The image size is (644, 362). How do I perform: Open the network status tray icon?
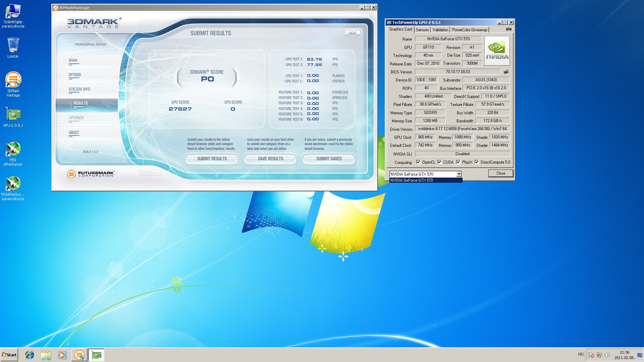tap(599, 355)
